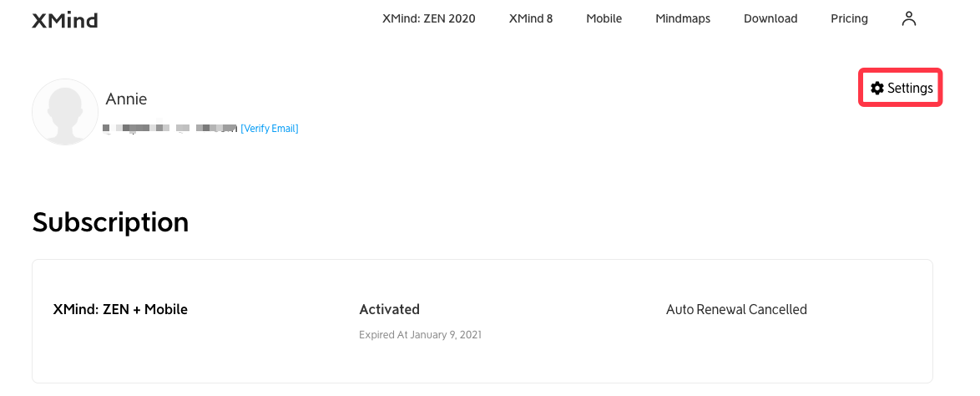Click the Annie username text

126,99
